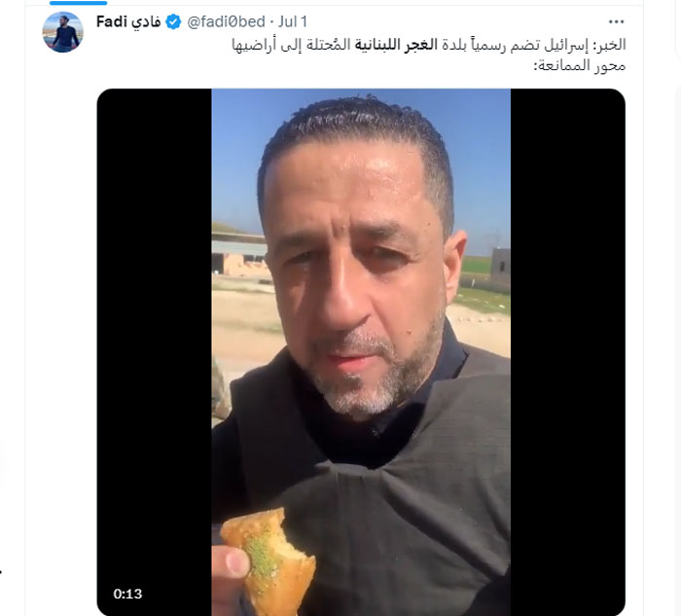Screen dimensions: 681x616
Task: Click the 0:13 video duration label
Action: pyautogui.click(x=127, y=594)
